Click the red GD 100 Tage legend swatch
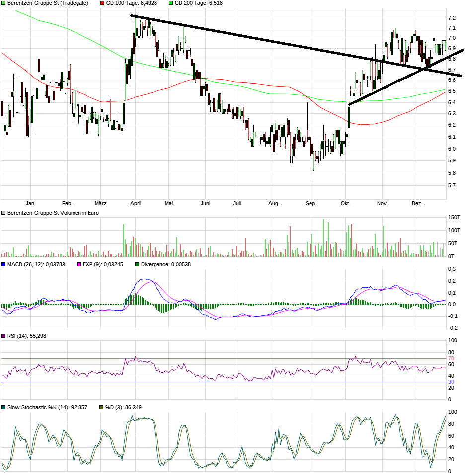 (102, 3)
